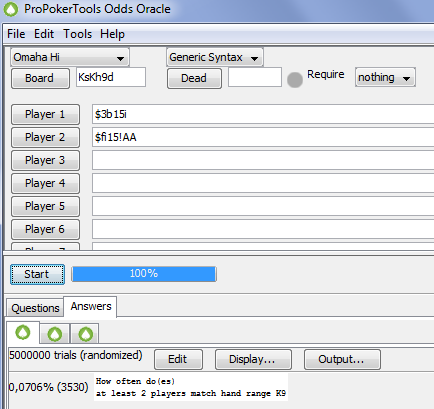Click the 0,0706% (3530) result text

coord(48,387)
